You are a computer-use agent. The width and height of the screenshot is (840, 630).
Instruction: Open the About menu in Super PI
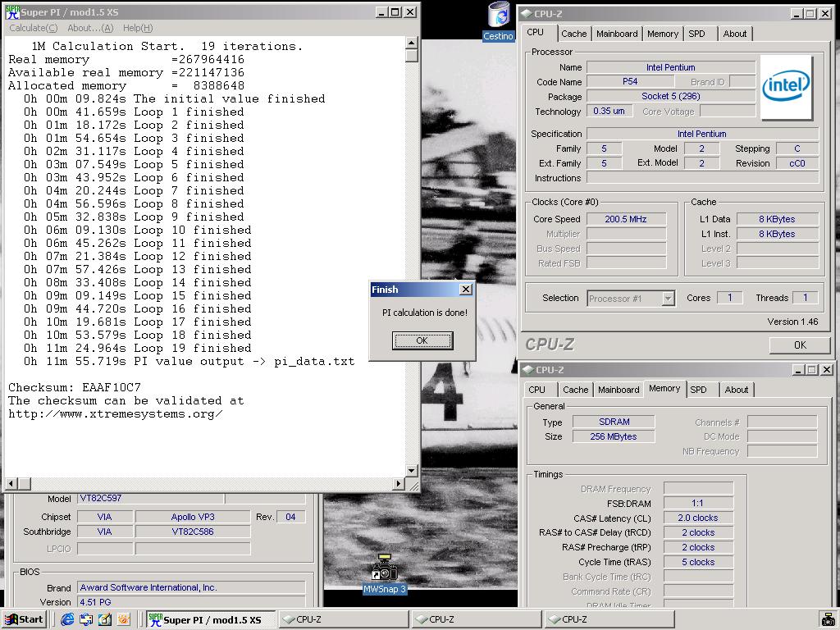[x=90, y=28]
